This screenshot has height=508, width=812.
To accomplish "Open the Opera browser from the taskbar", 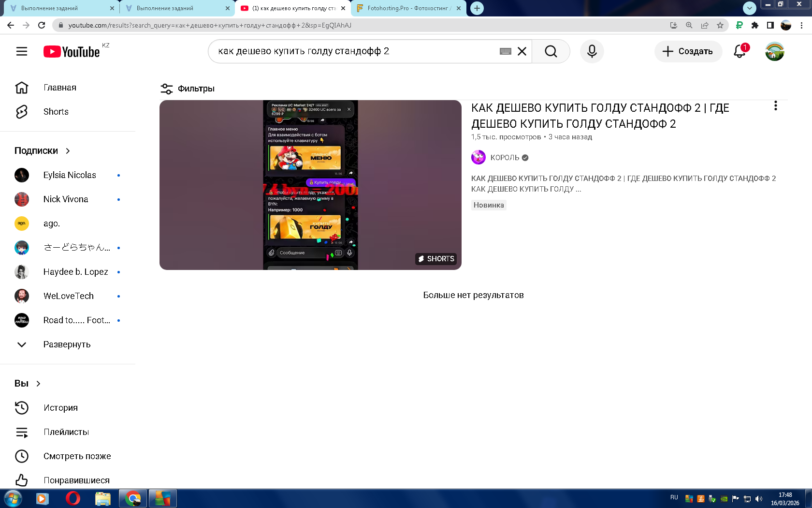I will click(72, 498).
